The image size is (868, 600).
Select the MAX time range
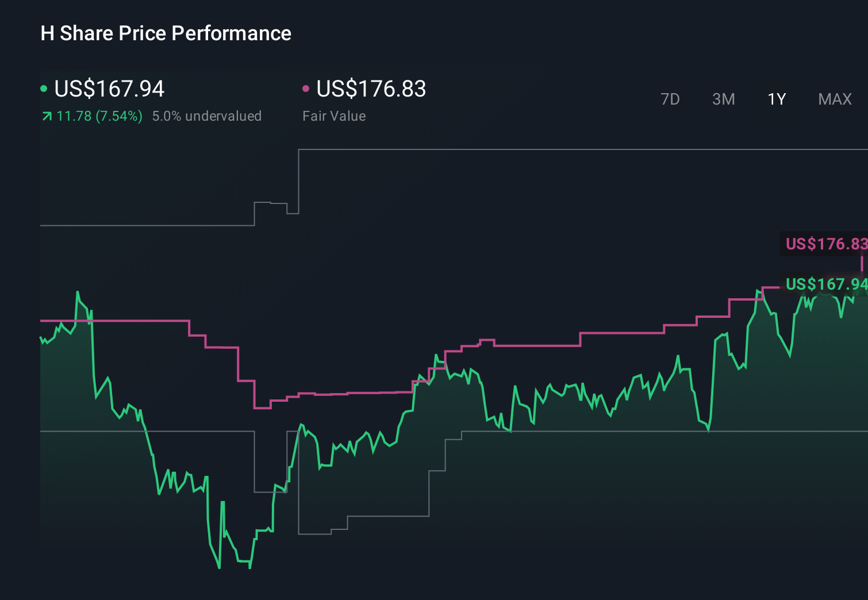click(834, 99)
